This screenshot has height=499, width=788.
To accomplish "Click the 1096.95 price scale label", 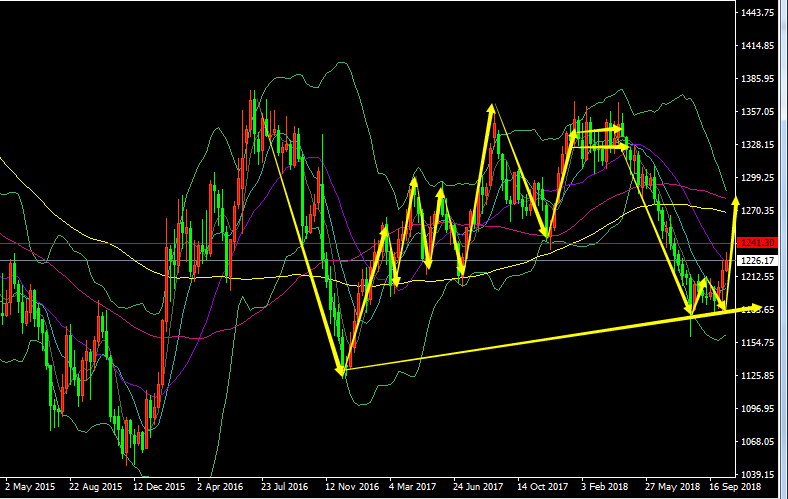I will (757, 409).
